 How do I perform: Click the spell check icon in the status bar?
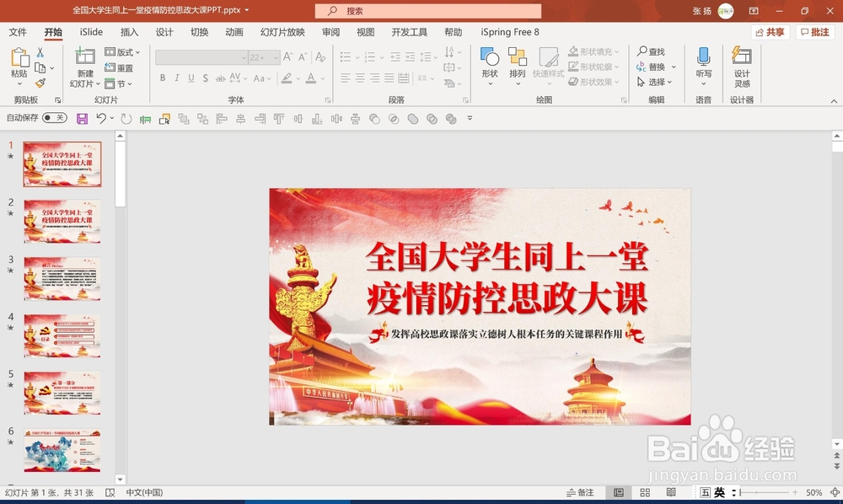point(110,493)
